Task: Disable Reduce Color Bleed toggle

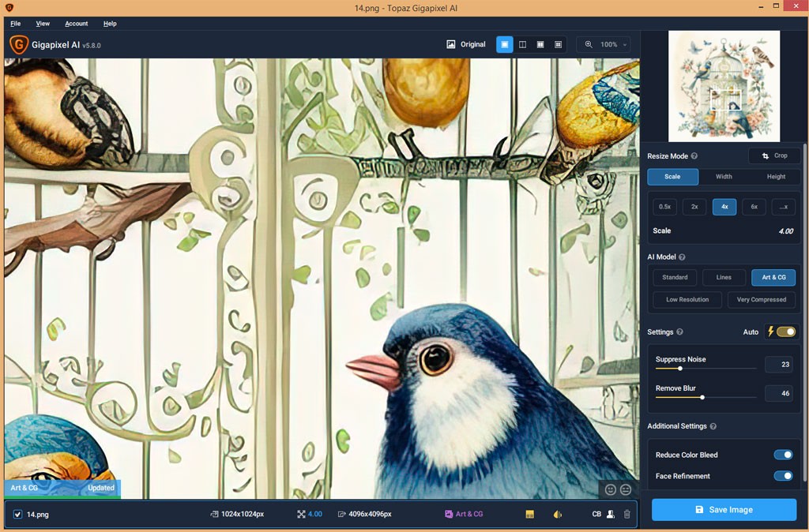Action: 783,455
